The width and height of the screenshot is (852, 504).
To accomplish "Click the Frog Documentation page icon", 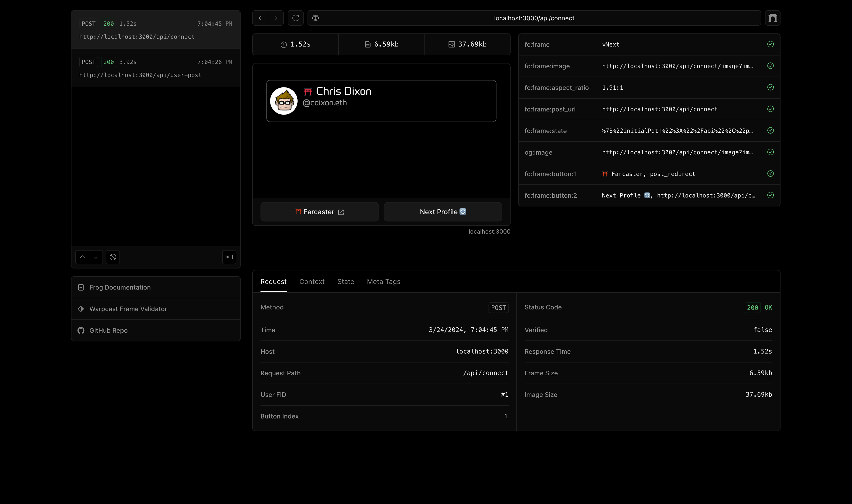I will [x=81, y=287].
